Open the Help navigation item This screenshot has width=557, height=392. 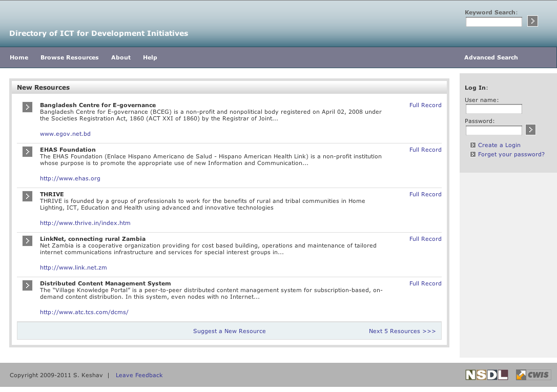[x=150, y=57]
